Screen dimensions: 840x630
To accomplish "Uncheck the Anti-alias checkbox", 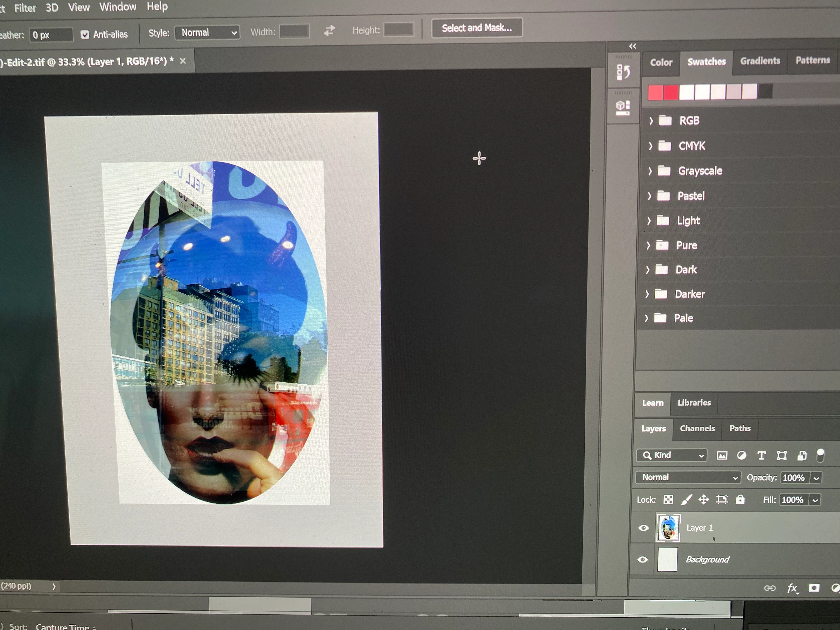I will (x=85, y=35).
